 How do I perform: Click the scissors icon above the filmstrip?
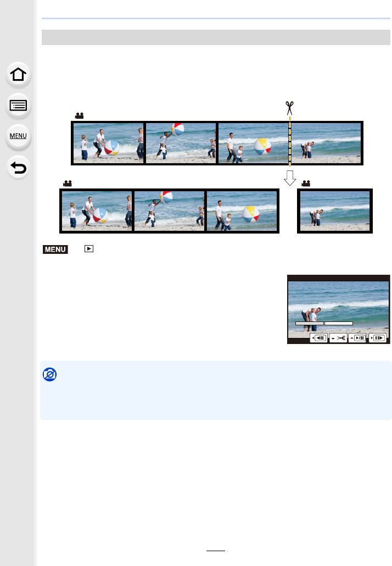click(289, 108)
